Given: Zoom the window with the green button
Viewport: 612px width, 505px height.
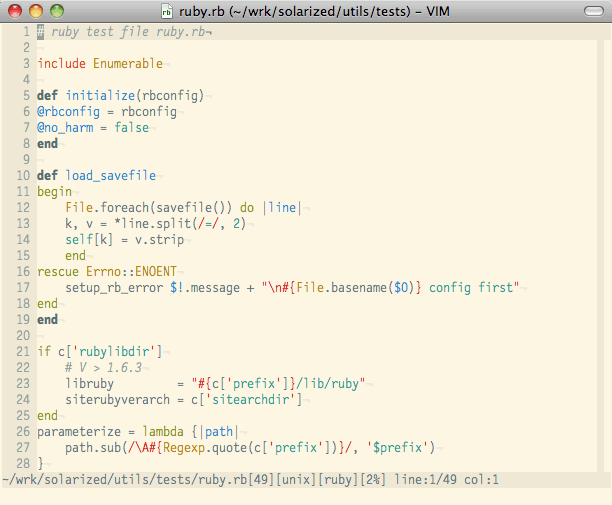Looking at the screenshot, I should click(x=55, y=11).
